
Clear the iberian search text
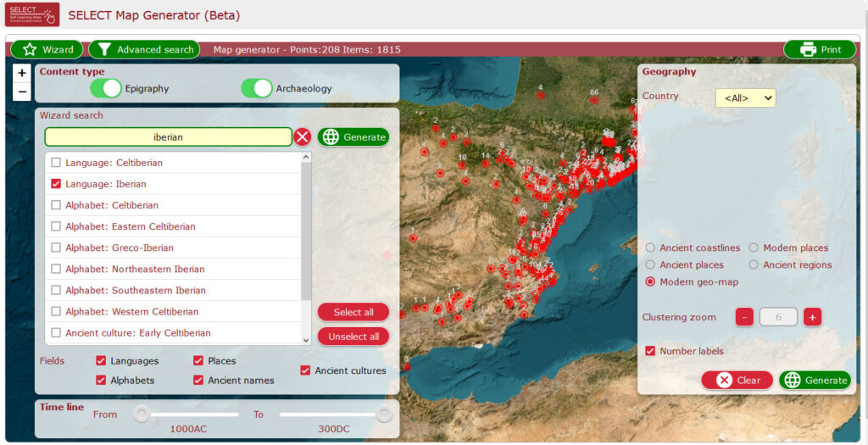click(303, 136)
